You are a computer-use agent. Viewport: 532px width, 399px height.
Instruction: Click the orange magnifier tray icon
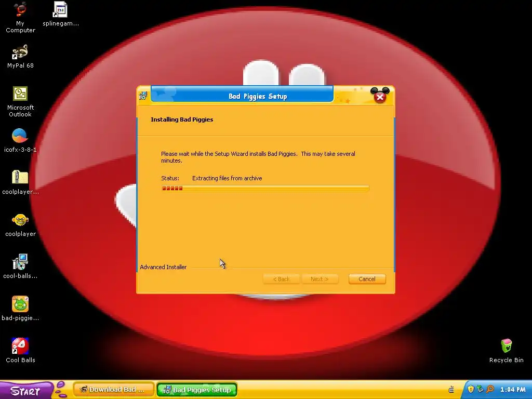pyautogui.click(x=490, y=389)
